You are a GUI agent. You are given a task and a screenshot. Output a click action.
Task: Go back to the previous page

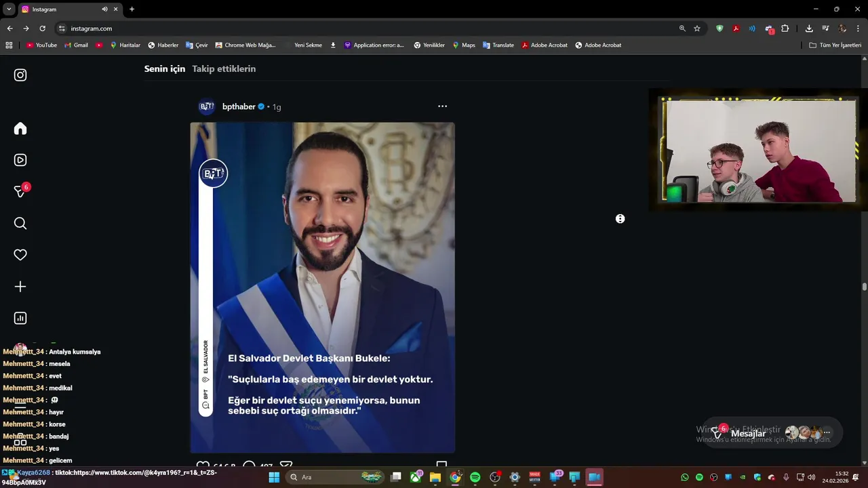9,28
